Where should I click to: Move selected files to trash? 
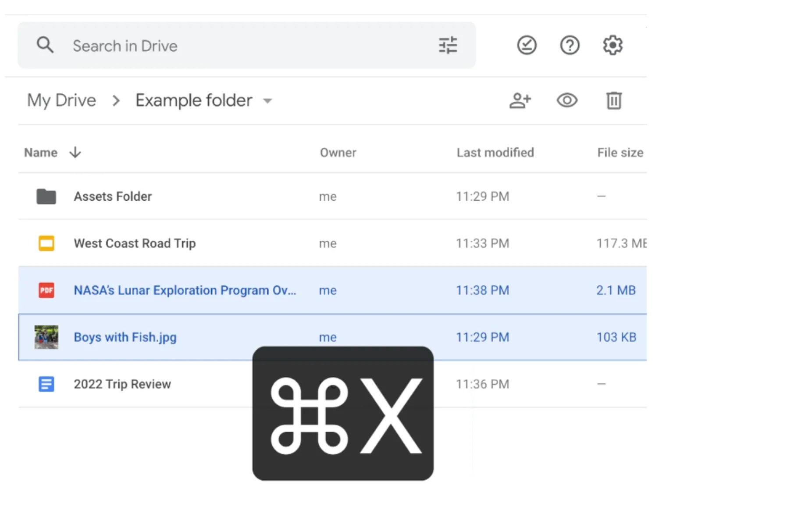614,100
